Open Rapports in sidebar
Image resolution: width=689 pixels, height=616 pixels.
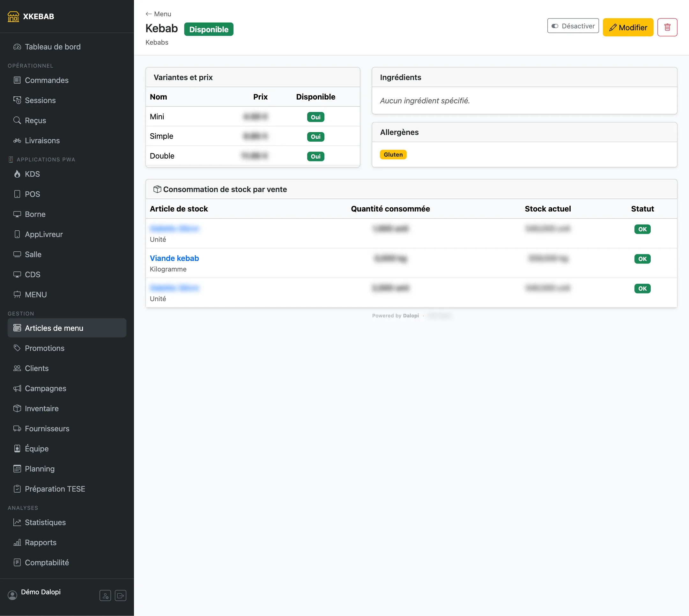tap(67, 542)
